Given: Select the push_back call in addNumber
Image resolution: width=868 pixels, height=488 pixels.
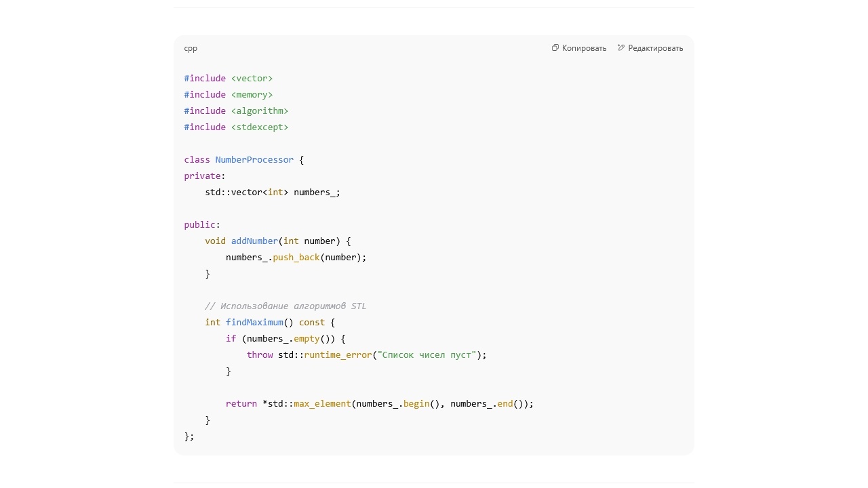Looking at the screenshot, I should 296,257.
